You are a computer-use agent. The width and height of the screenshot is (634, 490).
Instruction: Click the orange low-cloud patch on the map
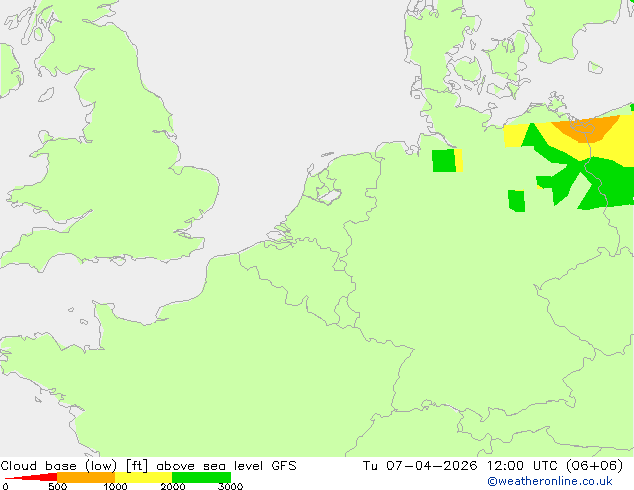(586, 129)
